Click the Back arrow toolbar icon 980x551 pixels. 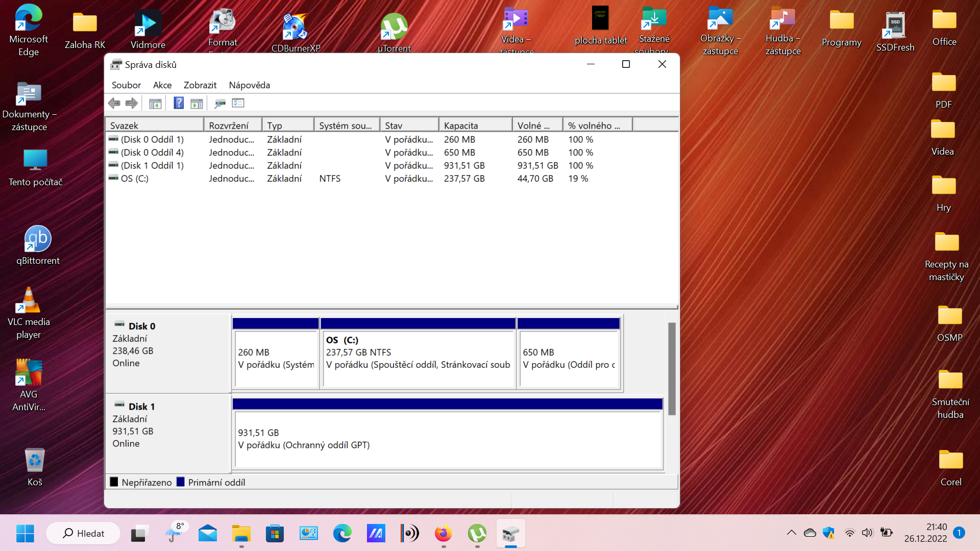tap(114, 104)
